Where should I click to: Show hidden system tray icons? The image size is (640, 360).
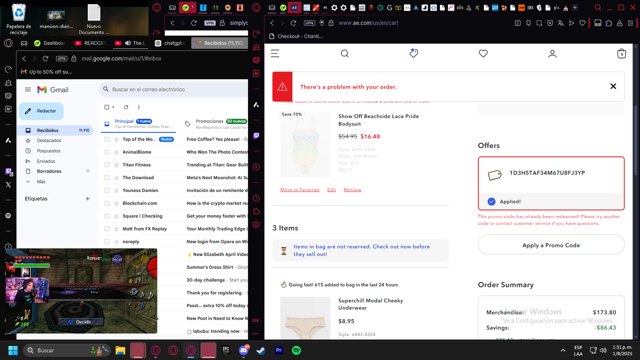coord(563,350)
